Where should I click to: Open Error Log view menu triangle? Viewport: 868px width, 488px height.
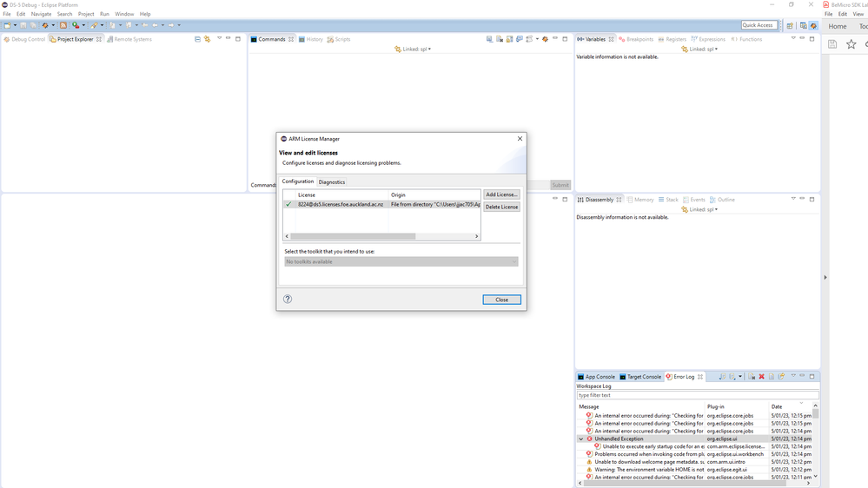coord(793,376)
